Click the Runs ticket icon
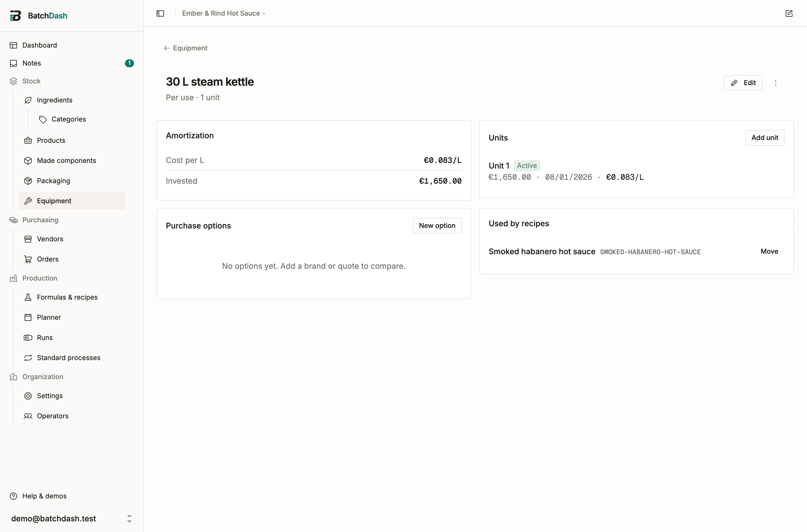Image resolution: width=807 pixels, height=532 pixels. tap(28, 338)
